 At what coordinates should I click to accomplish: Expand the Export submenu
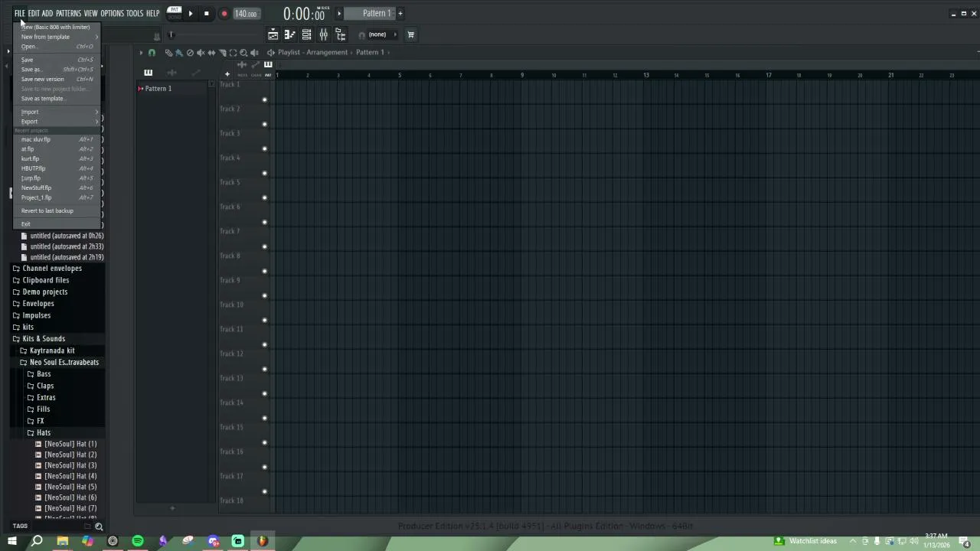[x=57, y=122]
